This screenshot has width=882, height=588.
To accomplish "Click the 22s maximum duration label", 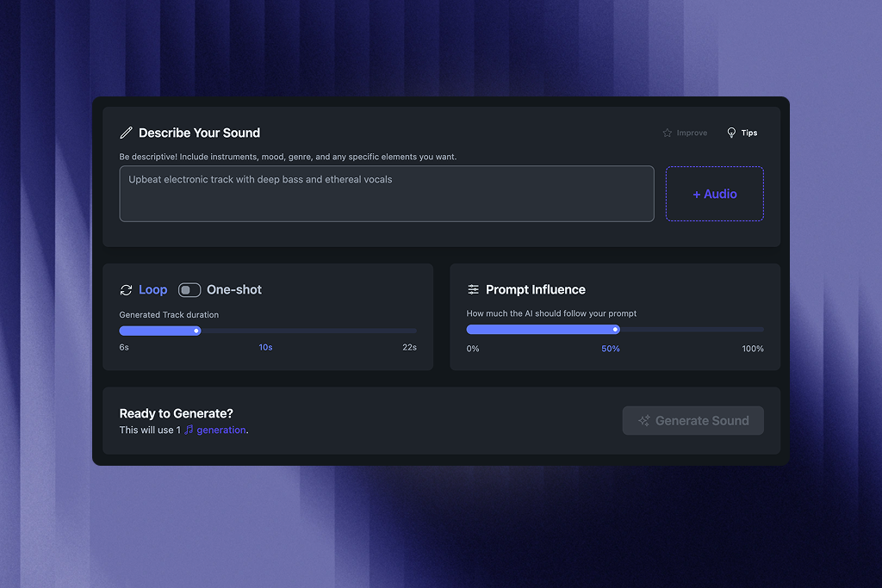I will point(409,348).
